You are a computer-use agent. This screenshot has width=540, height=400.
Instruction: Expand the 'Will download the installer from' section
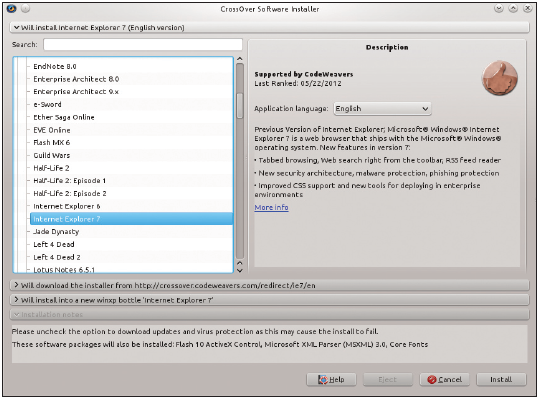coord(269,285)
